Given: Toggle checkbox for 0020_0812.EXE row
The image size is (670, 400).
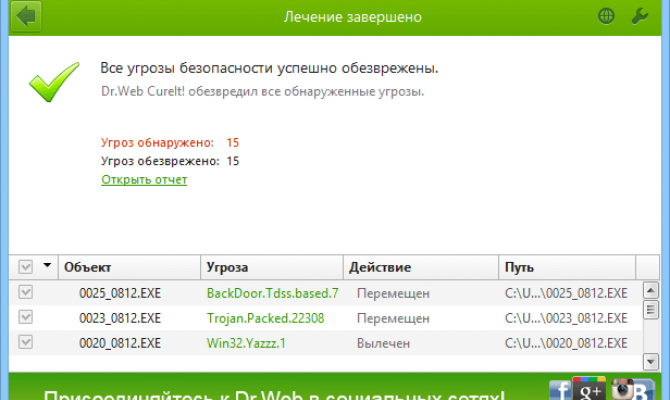Looking at the screenshot, I should [26, 342].
